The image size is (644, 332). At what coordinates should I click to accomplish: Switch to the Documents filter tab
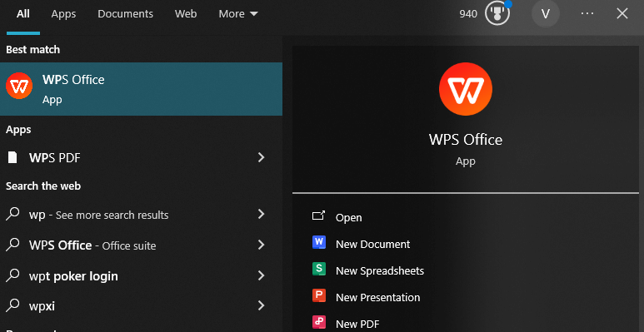point(125,14)
